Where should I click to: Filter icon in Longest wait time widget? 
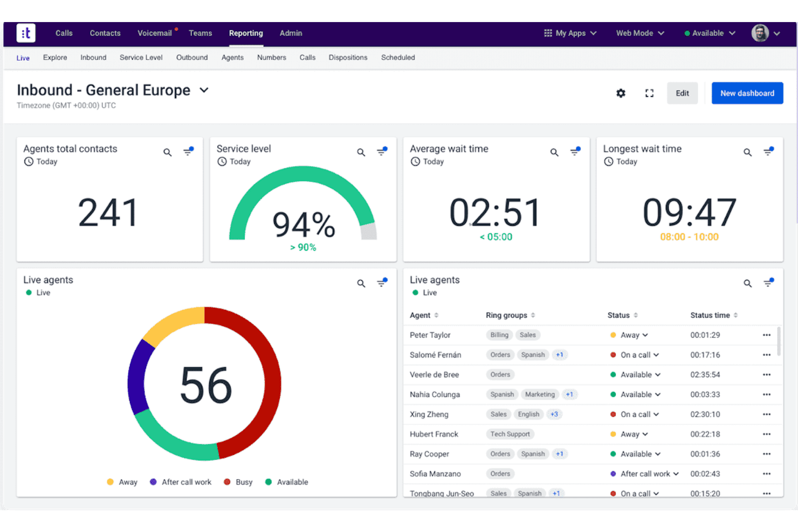click(768, 151)
